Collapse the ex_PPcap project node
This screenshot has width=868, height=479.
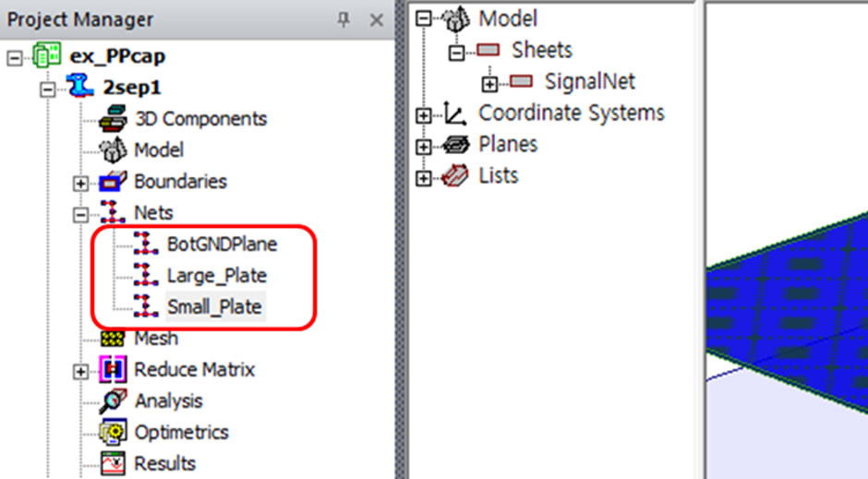point(14,57)
